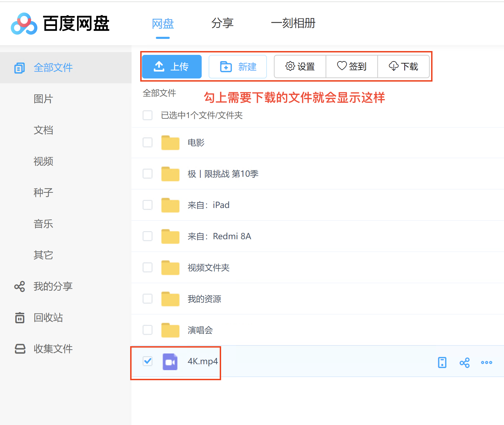Image resolution: width=504 pixels, height=425 pixels.
Task: Click the gear icon for 设置
Action: (290, 66)
